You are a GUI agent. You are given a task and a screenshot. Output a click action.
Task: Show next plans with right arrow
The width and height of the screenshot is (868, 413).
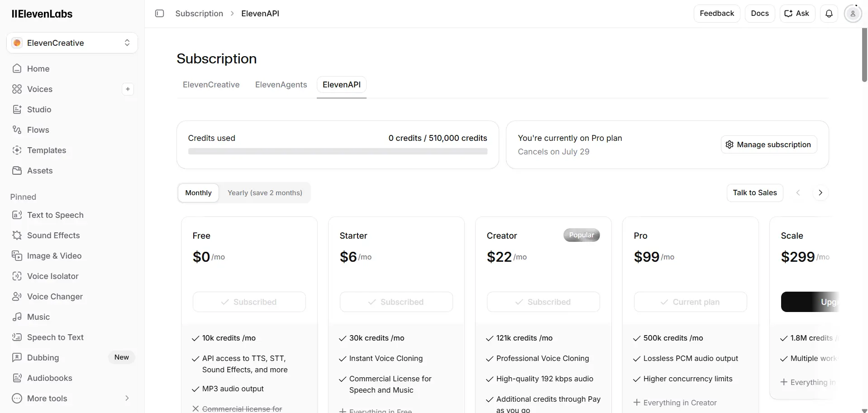(x=820, y=193)
